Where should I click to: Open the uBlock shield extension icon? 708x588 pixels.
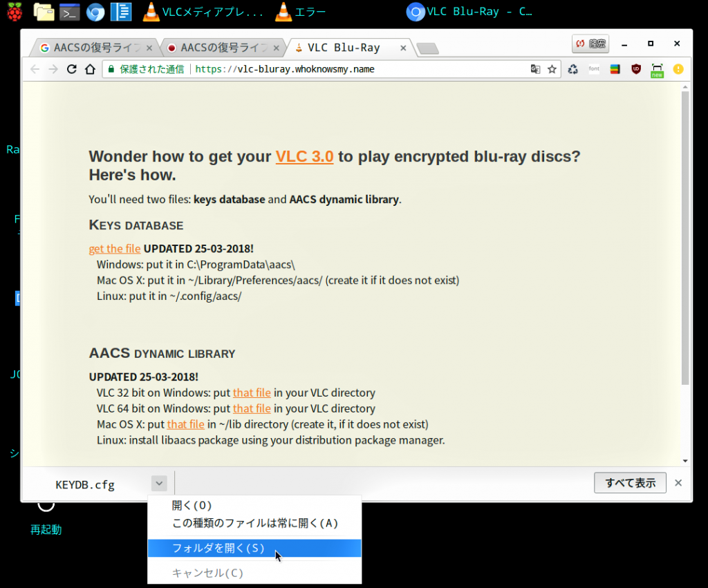click(x=636, y=69)
